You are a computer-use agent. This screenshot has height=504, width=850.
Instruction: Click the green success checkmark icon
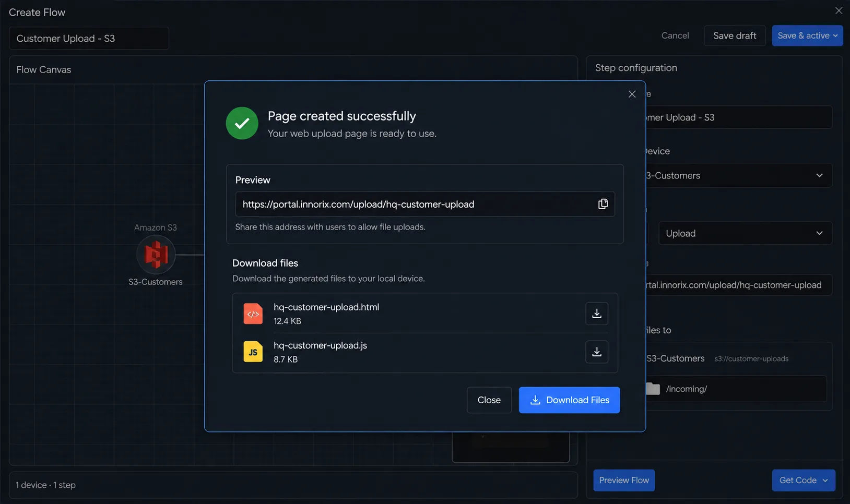tap(242, 123)
